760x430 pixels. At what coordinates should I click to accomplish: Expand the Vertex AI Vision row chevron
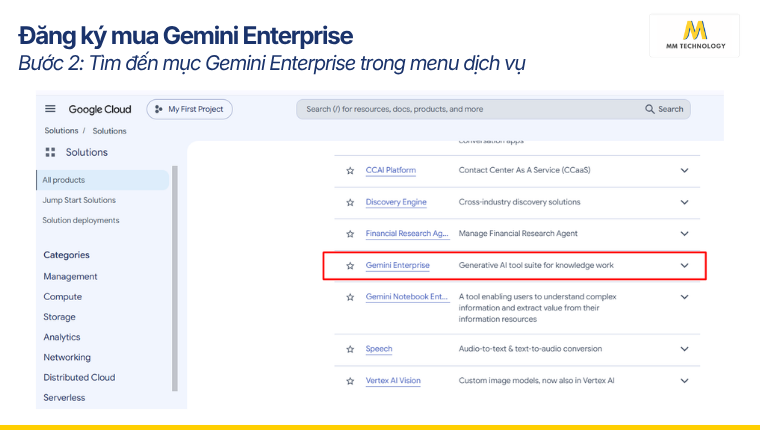[684, 381]
